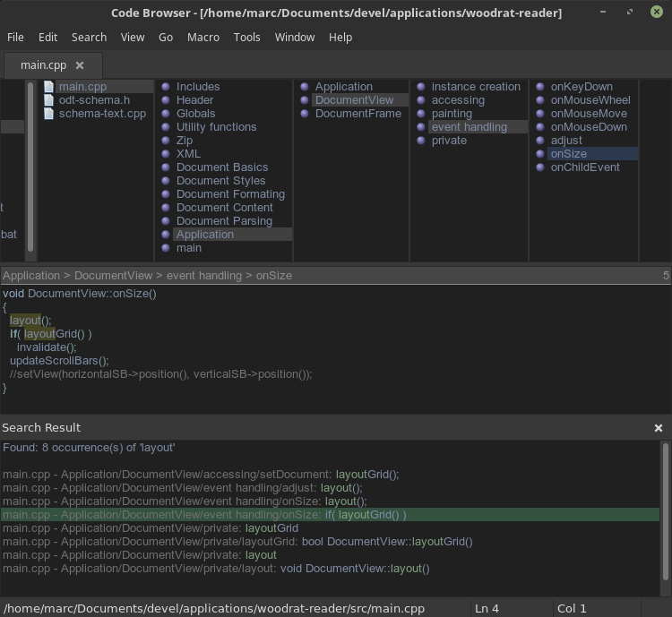The width and height of the screenshot is (672, 617).
Task: Open the Edit menu
Action: coord(48,38)
